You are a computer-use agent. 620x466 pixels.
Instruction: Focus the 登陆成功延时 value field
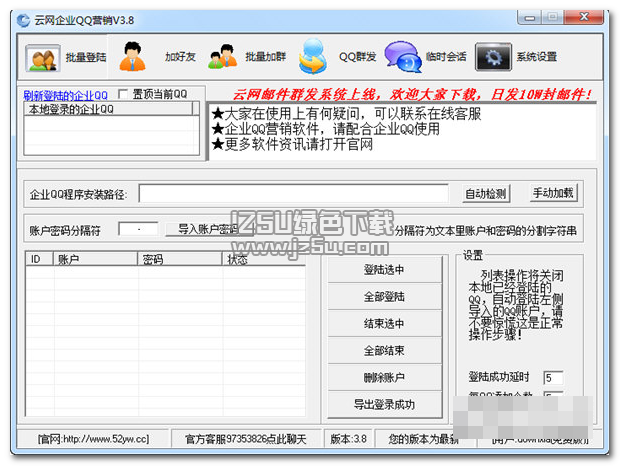pyautogui.click(x=554, y=377)
